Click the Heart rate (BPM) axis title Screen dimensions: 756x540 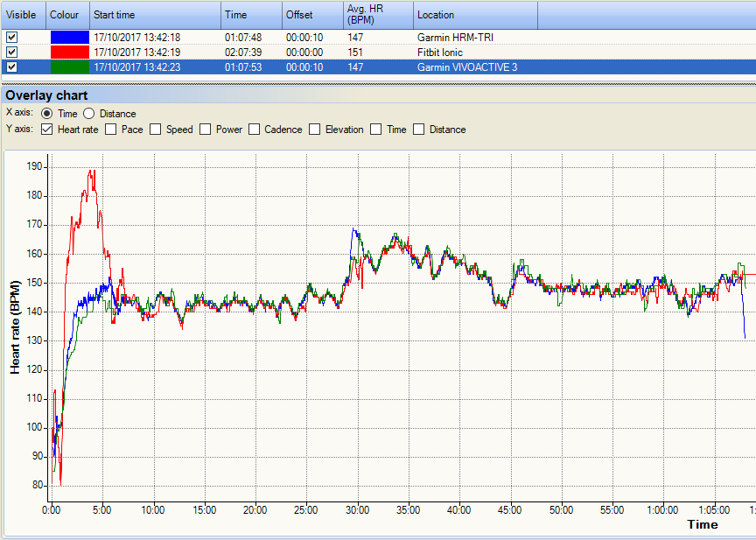[16, 327]
